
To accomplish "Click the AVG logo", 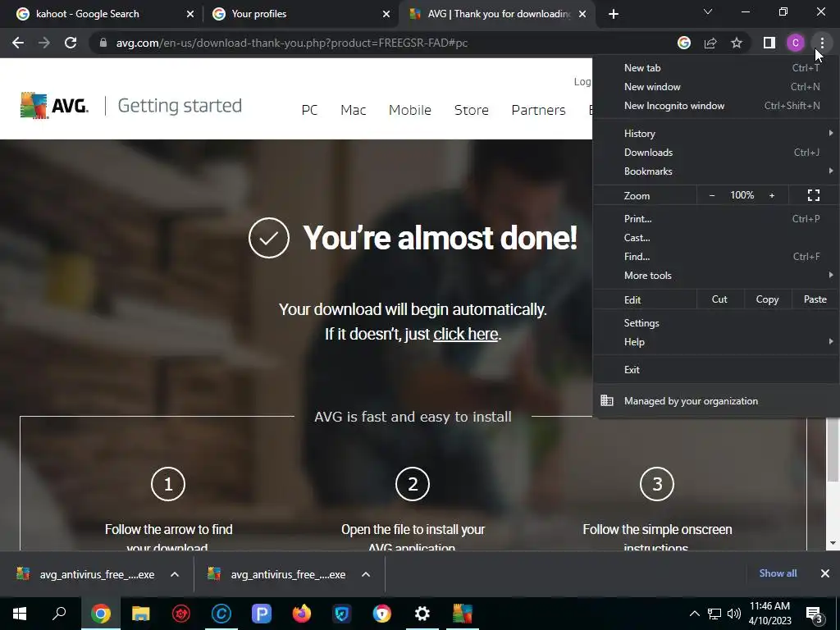I will 54,105.
